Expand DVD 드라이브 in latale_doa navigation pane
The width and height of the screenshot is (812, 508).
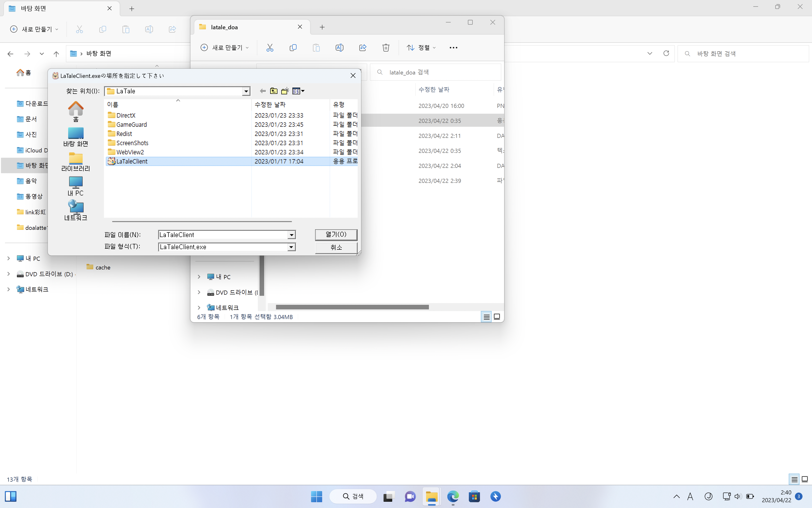coord(199,292)
